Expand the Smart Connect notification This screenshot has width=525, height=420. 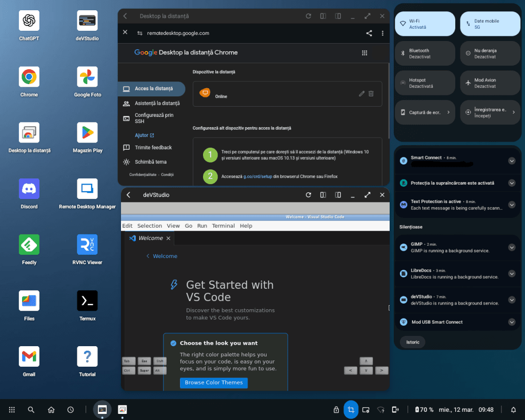pos(512,161)
